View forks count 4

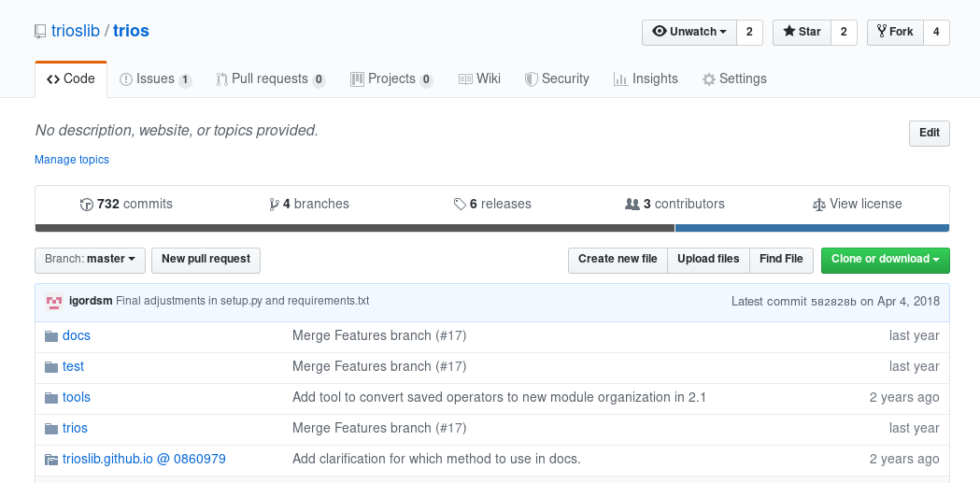[x=936, y=33]
